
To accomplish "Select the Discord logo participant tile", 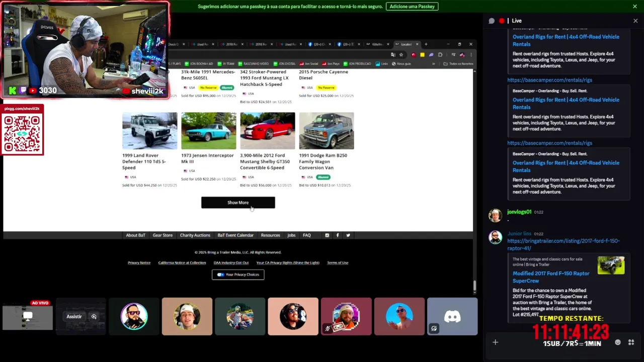I will coord(452,316).
